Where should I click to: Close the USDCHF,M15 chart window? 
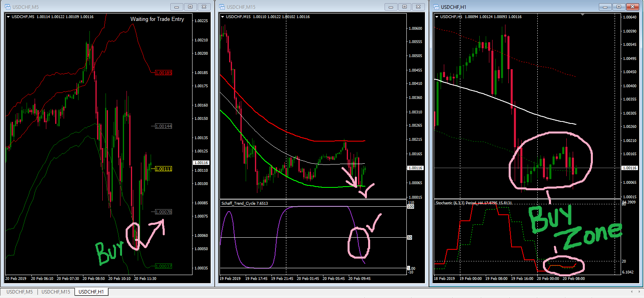pos(418,7)
